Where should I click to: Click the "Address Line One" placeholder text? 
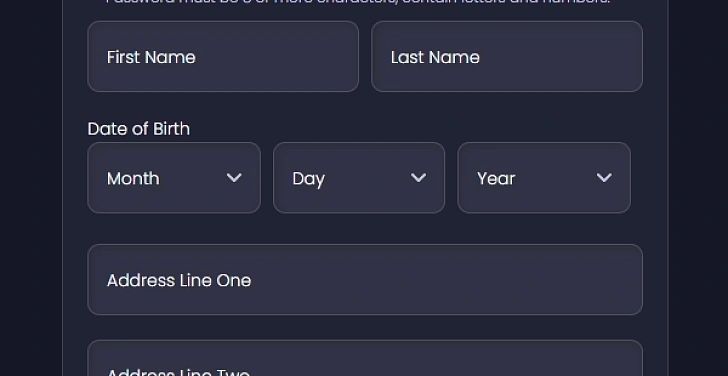click(179, 280)
